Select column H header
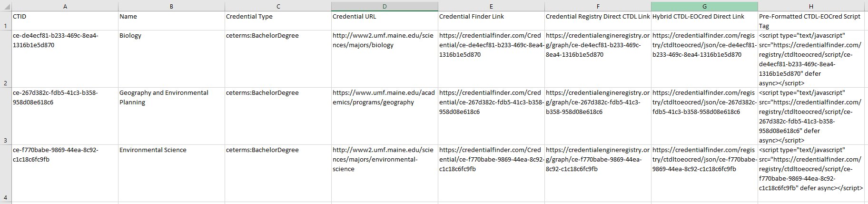This screenshot has height=204, width=868. [x=811, y=6]
